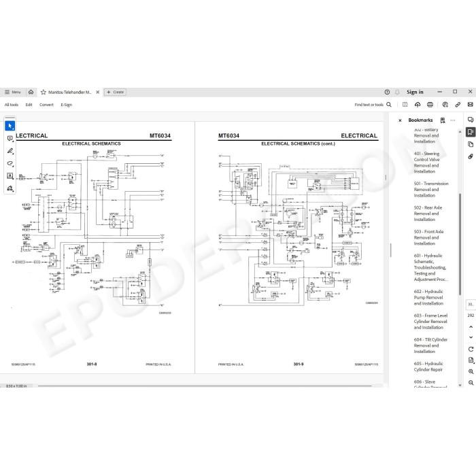Copy a share link

(458, 105)
